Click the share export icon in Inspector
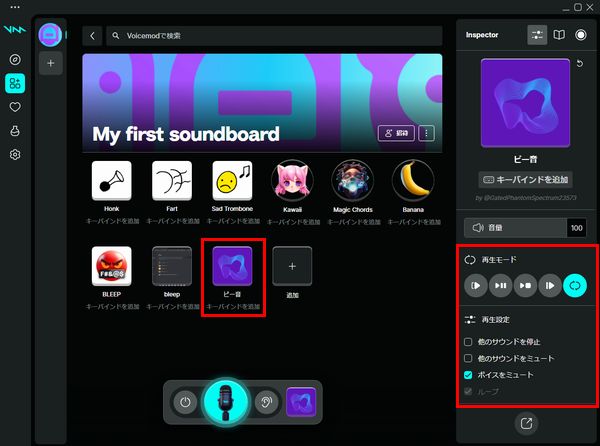Screen dimensions: 600x446 [x=526, y=423]
